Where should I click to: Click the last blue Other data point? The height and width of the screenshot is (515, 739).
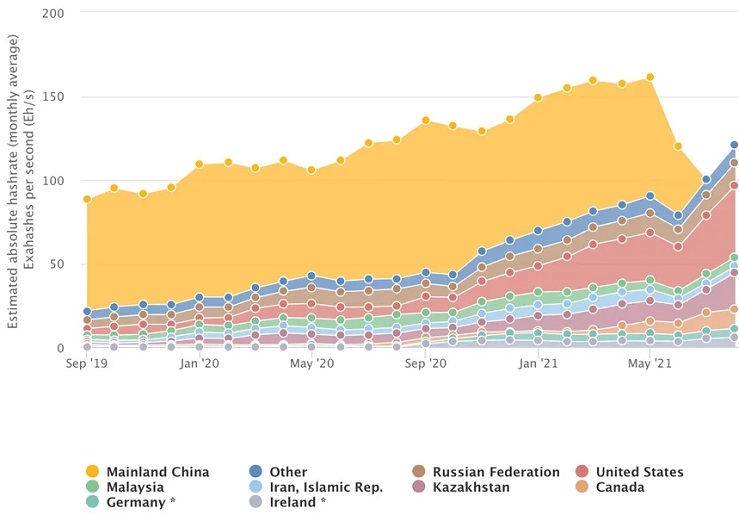(734, 145)
